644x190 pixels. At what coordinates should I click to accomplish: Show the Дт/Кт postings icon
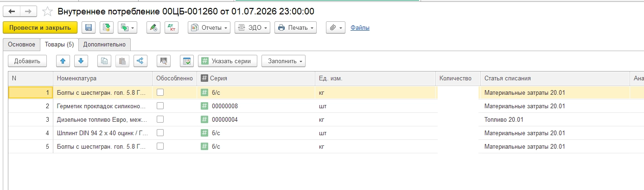(171, 28)
